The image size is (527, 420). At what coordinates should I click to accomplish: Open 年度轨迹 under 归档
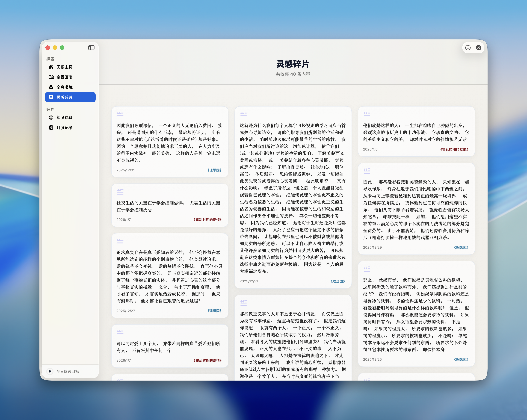click(x=70, y=118)
